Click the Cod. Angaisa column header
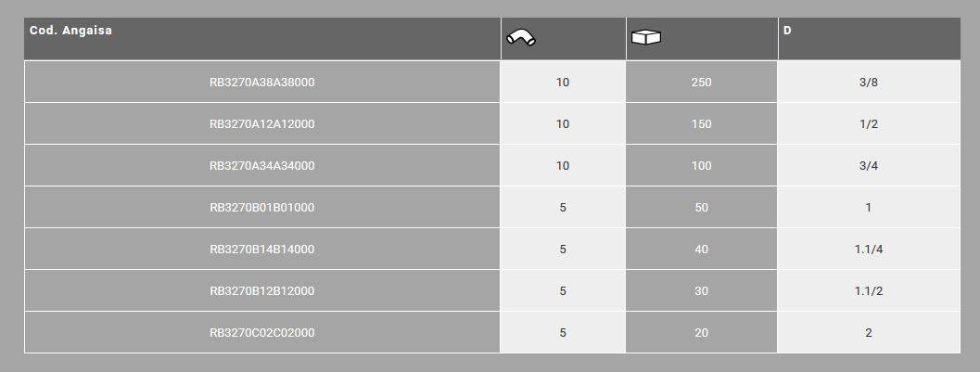This screenshot has width=980, height=372. pyautogui.click(x=70, y=31)
